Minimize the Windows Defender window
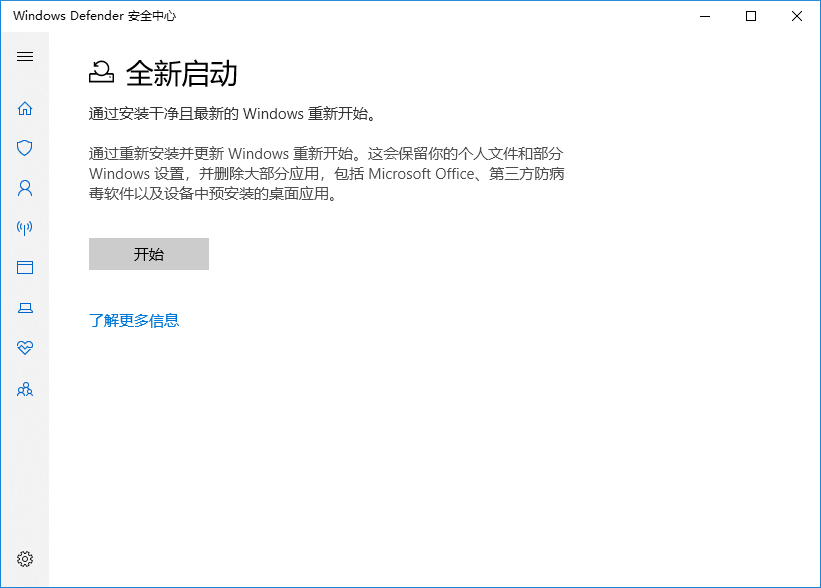The height and width of the screenshot is (588, 821). click(705, 16)
